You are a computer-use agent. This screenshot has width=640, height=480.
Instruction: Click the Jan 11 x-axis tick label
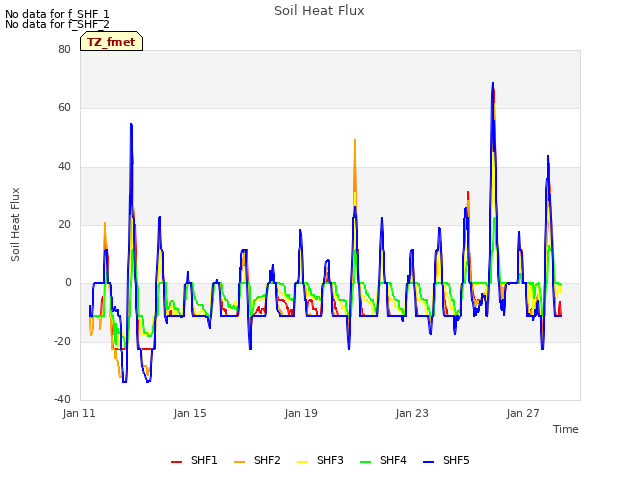click(x=79, y=413)
